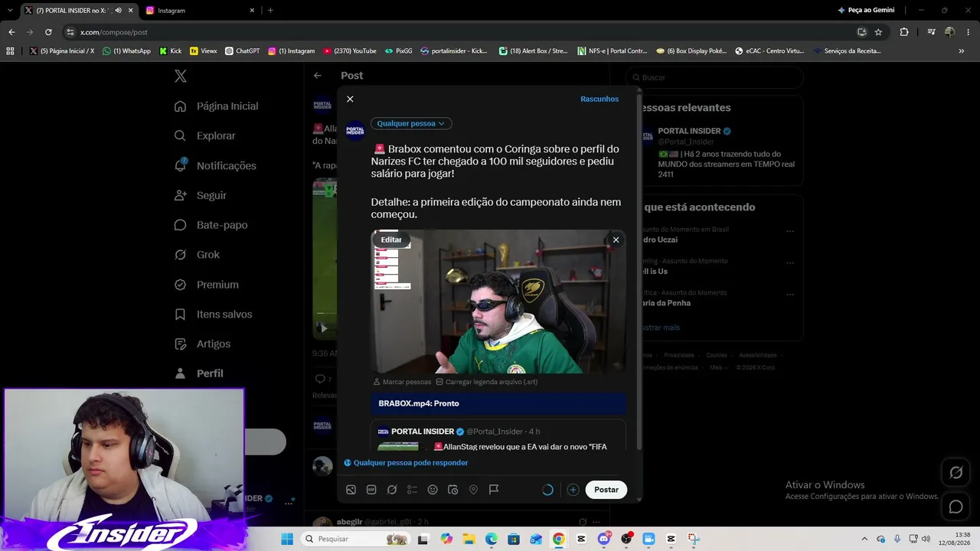Open the emoji picker in composer

[433, 490]
